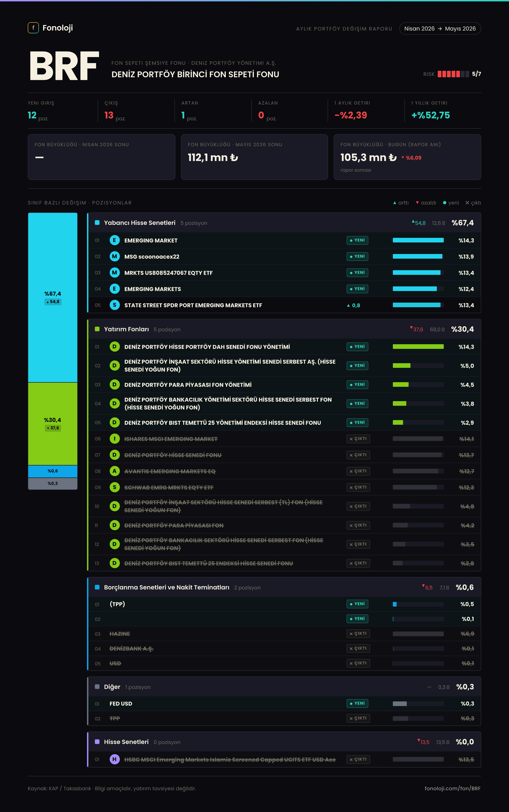Click the "Yabancı Hisse Senetleri" section heading

(x=140, y=223)
